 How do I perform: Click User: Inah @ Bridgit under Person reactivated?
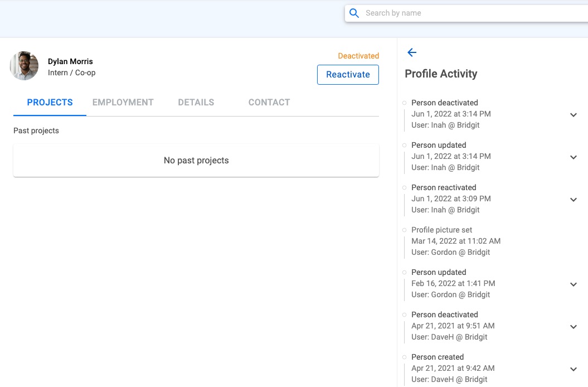click(445, 210)
